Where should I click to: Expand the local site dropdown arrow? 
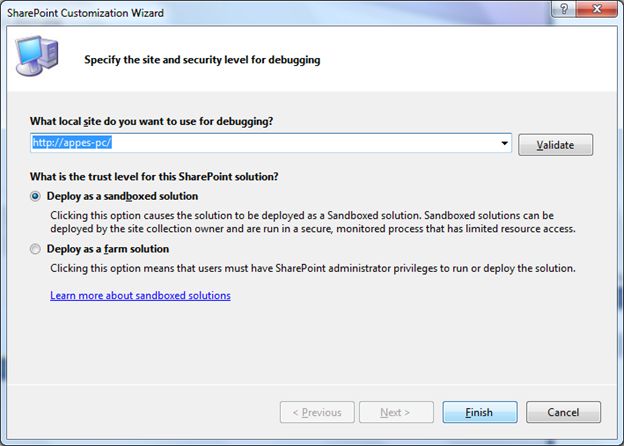(x=505, y=143)
